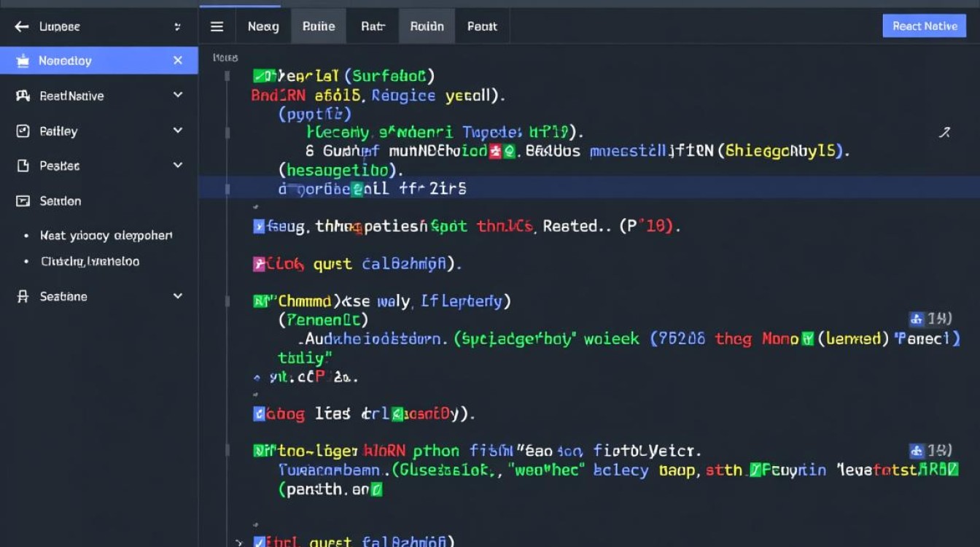
Task: Switch to the Ruine tab
Action: 319,26
